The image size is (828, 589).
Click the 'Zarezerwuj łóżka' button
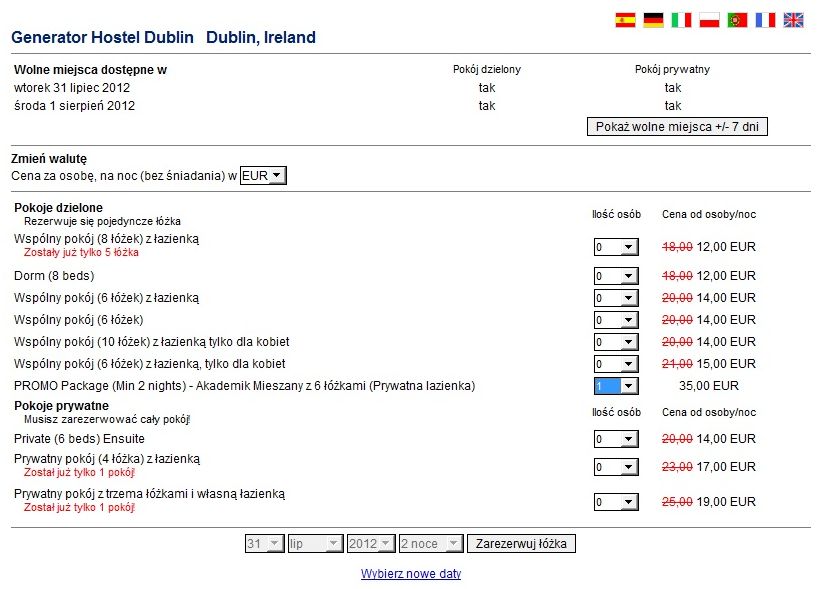point(521,544)
